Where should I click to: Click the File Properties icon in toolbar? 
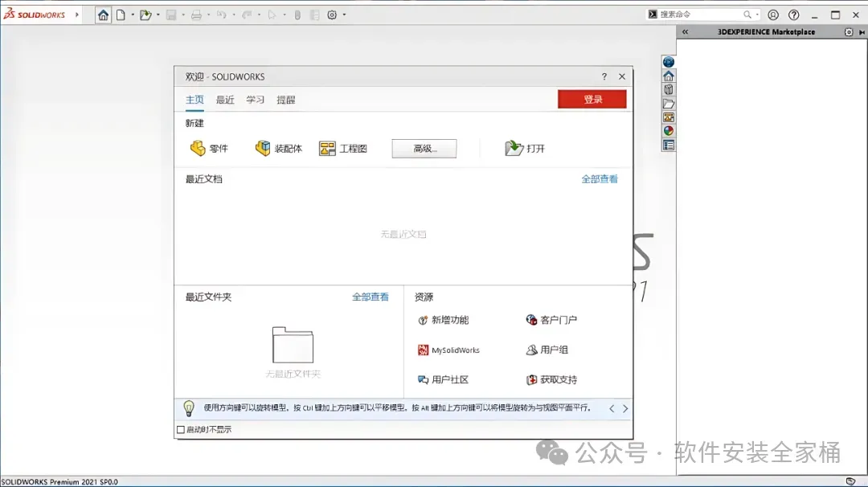[314, 15]
